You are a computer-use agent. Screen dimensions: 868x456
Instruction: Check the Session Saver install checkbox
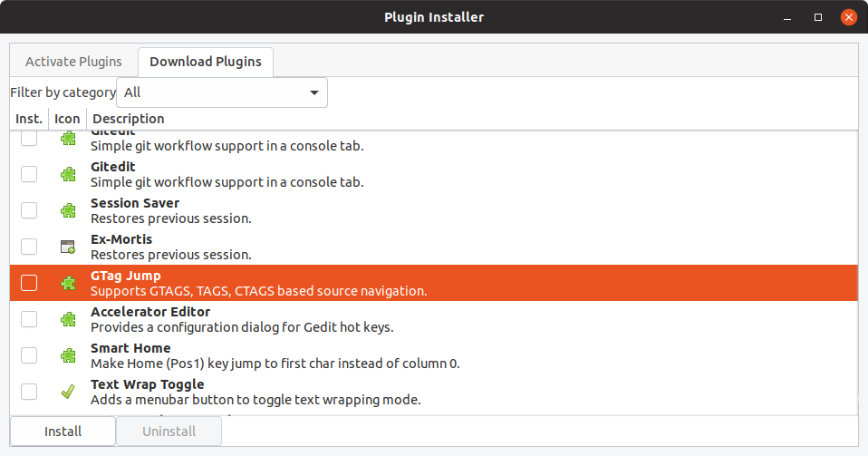pos(29,210)
